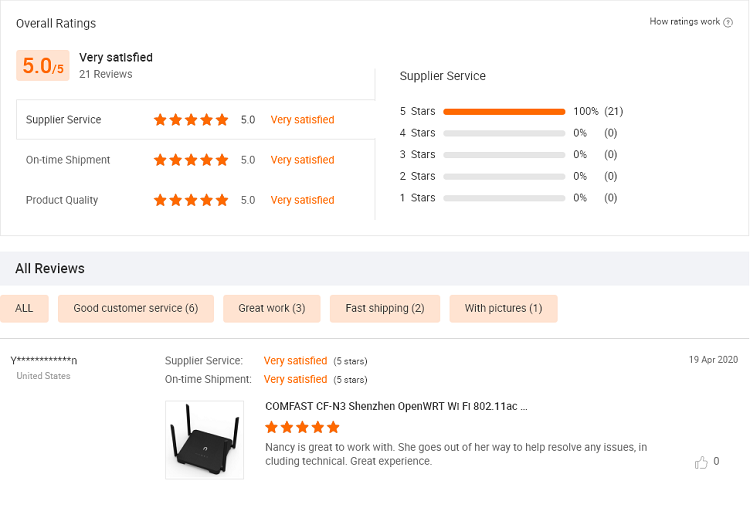Open the How ratings work link

pos(684,22)
